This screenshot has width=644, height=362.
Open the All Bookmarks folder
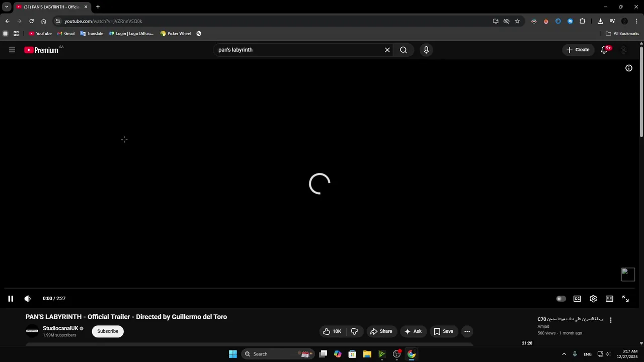[622, 34]
